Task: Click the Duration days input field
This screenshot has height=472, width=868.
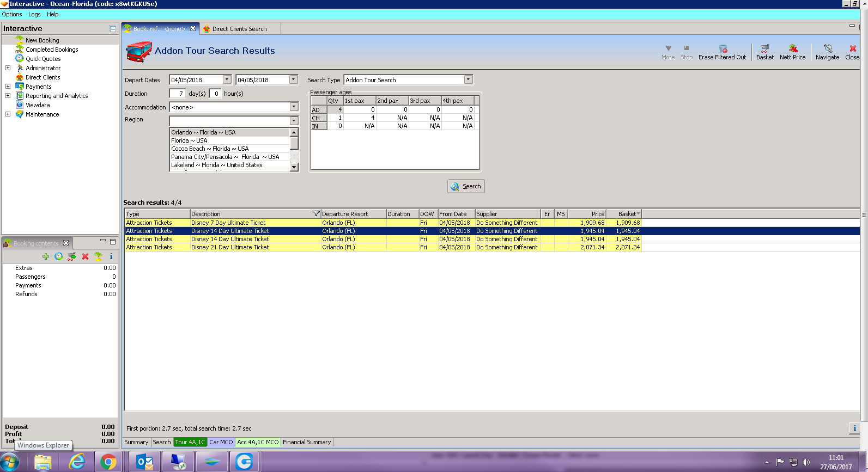Action: coord(178,94)
